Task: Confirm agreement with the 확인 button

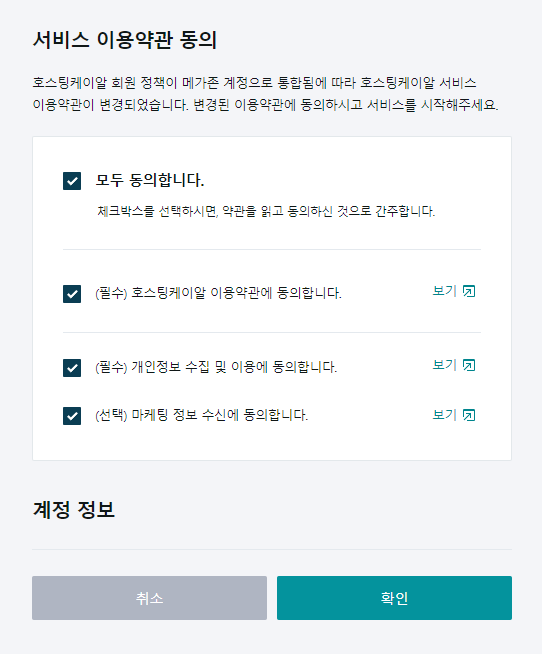Action: click(394, 598)
